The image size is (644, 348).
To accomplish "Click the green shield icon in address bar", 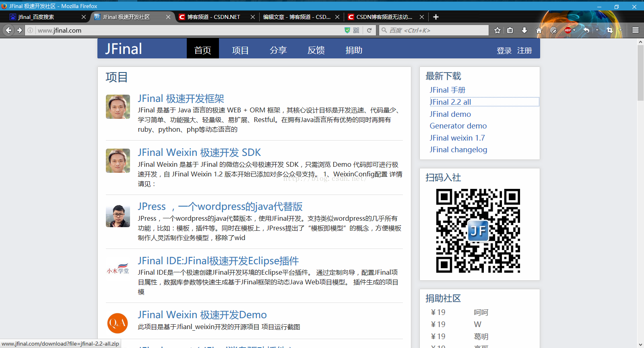I will coord(347,30).
